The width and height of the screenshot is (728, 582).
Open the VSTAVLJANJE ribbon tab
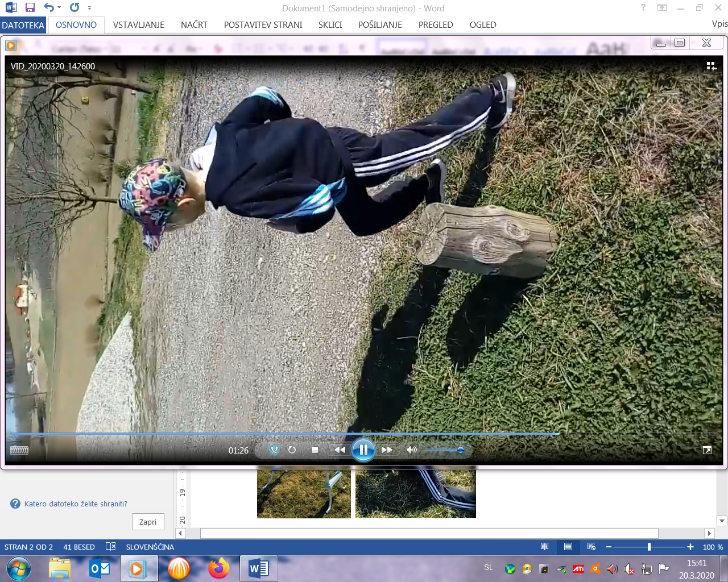click(x=139, y=25)
